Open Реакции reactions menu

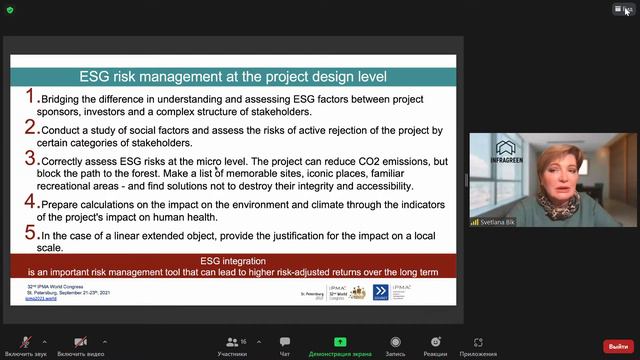pos(435,347)
